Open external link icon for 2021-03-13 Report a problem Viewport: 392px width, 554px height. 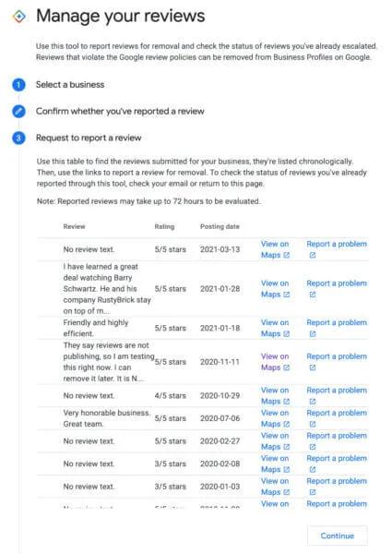(313, 255)
